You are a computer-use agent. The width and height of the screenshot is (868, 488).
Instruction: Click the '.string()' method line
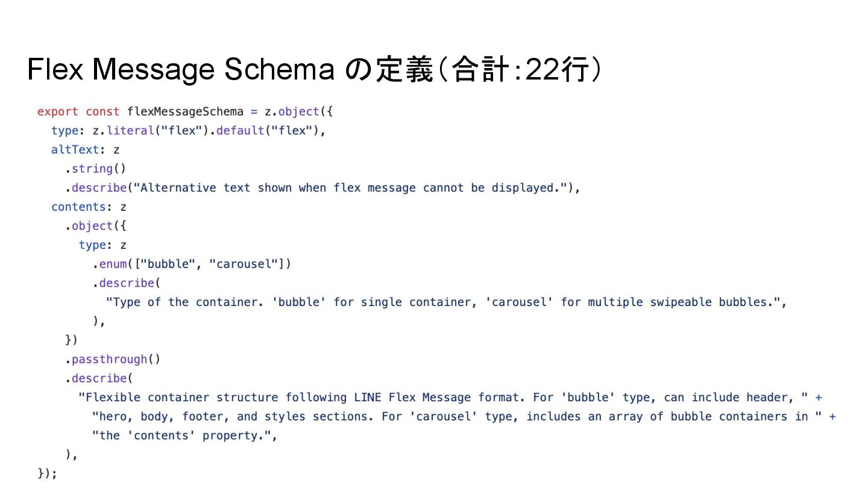[95, 169]
